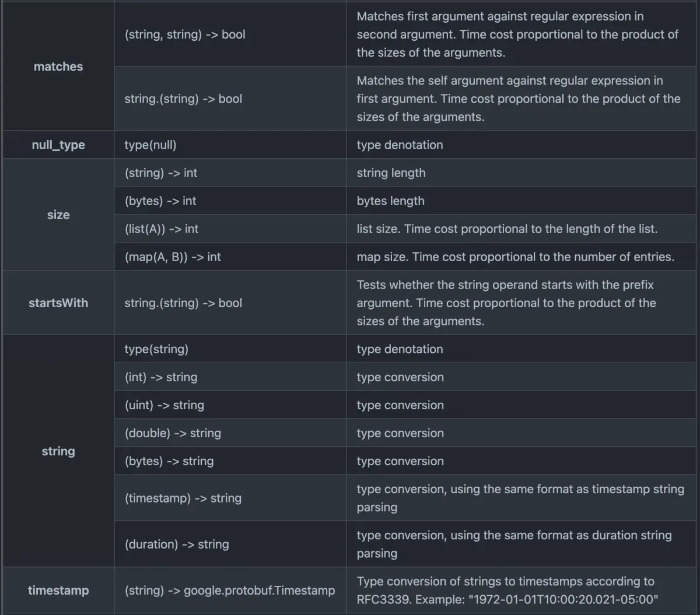The width and height of the screenshot is (700, 615).
Task: Select the "(string) -> int" signature
Action: point(161,173)
